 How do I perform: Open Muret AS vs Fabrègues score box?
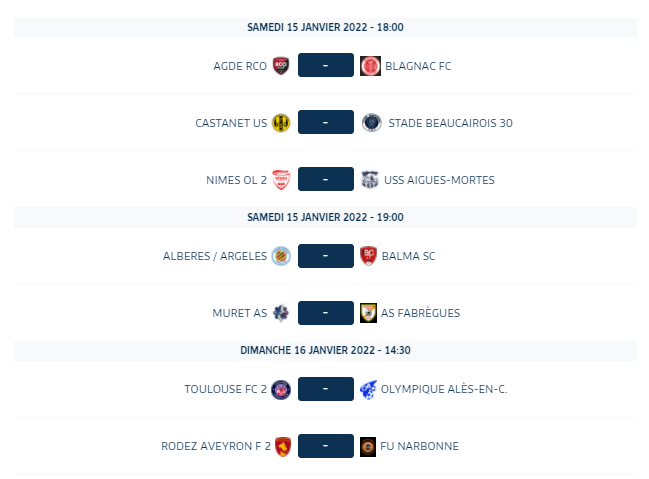(x=326, y=313)
